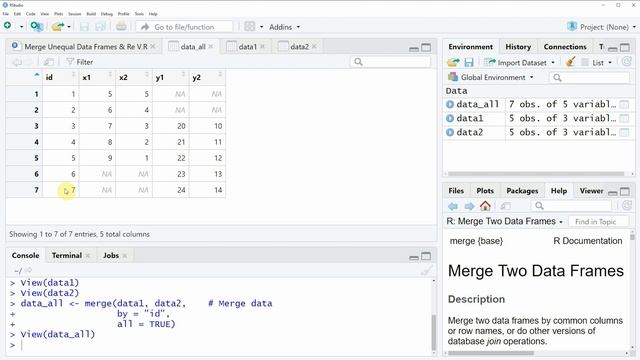This screenshot has width=640, height=360.
Task: Open the Session menu
Action: pyautogui.click(x=75, y=14)
